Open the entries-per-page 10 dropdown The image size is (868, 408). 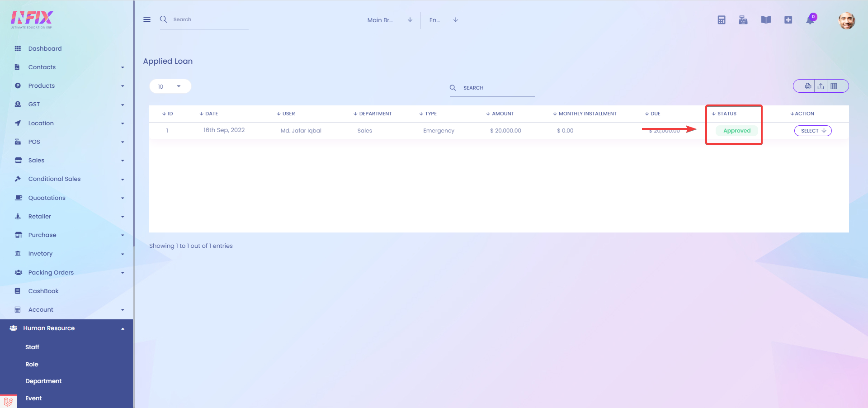(170, 86)
